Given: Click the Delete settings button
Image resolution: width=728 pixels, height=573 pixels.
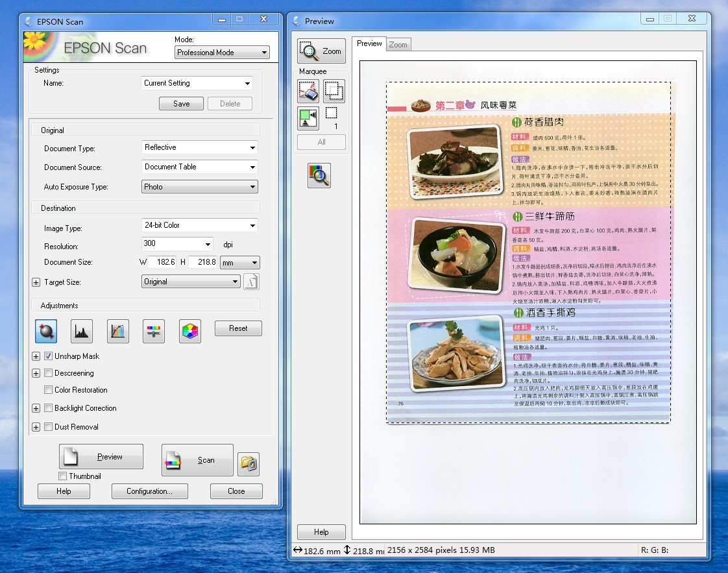Looking at the screenshot, I should pos(230,104).
